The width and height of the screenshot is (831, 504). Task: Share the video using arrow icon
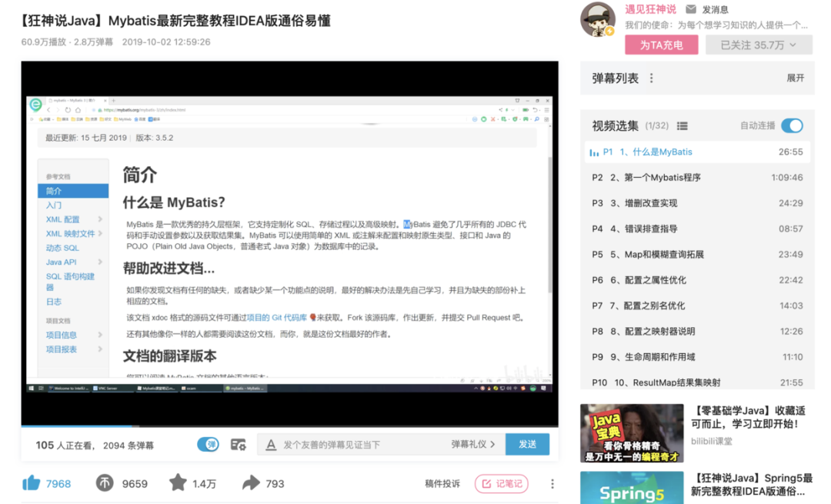251,482
